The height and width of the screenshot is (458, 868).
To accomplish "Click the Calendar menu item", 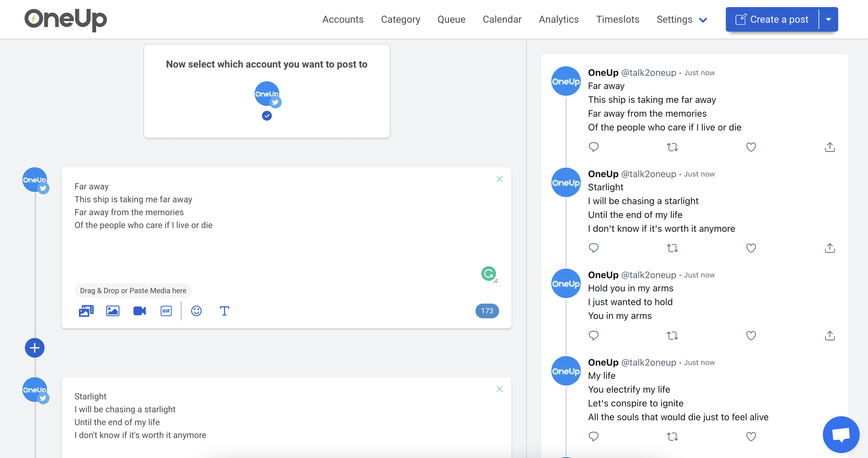I will pos(501,20).
